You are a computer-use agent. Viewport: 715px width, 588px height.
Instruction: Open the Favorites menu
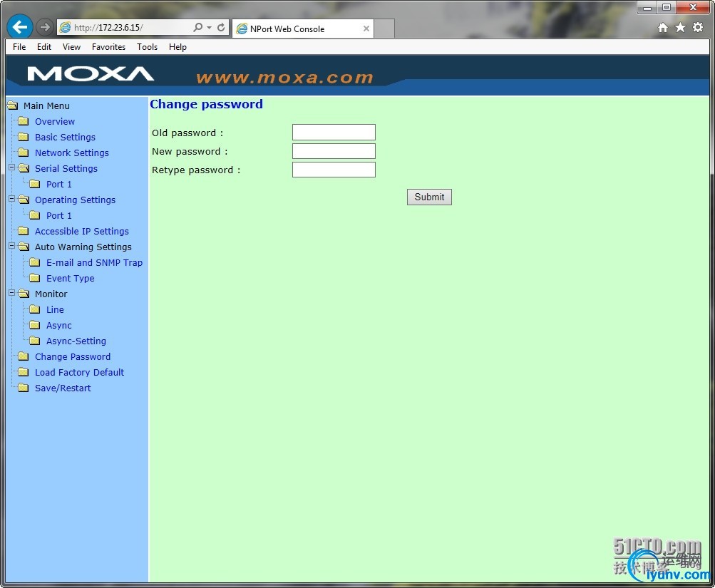coord(108,47)
